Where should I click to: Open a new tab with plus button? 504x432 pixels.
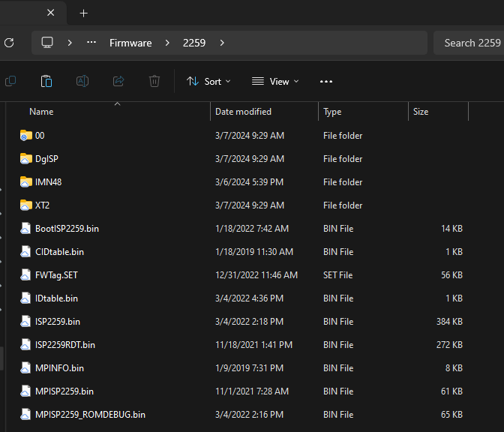83,13
